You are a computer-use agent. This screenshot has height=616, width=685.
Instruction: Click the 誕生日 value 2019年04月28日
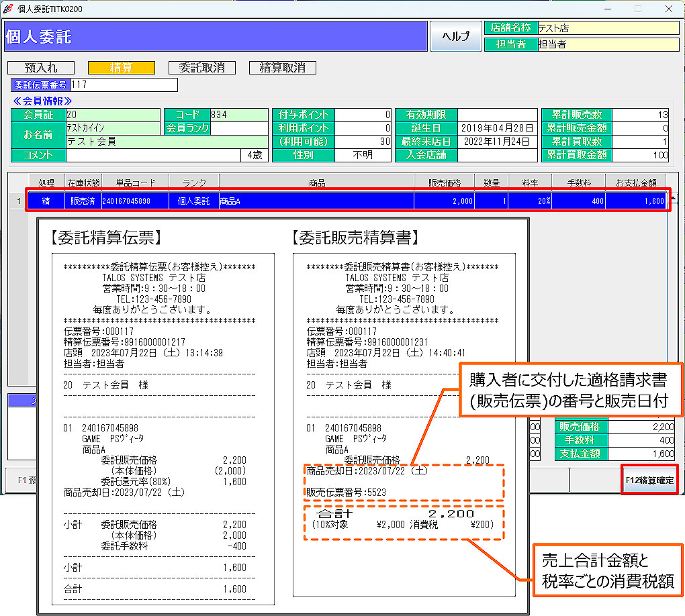[497, 128]
